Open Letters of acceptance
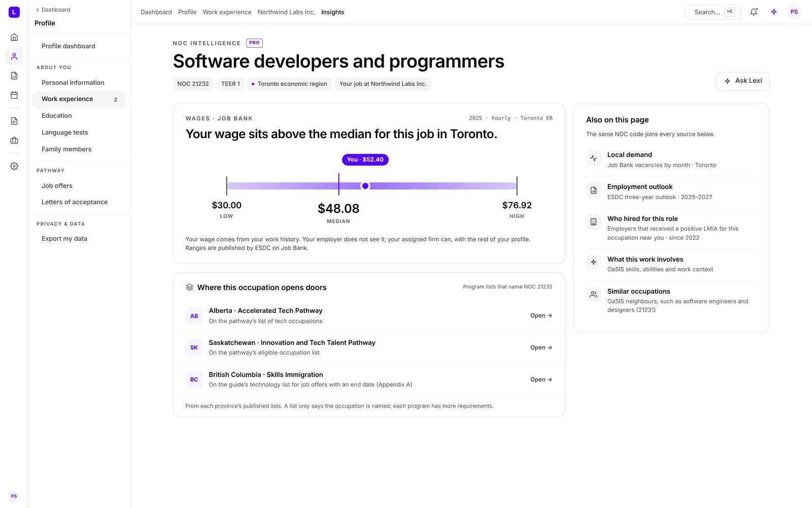The width and height of the screenshot is (812, 508). click(79, 202)
